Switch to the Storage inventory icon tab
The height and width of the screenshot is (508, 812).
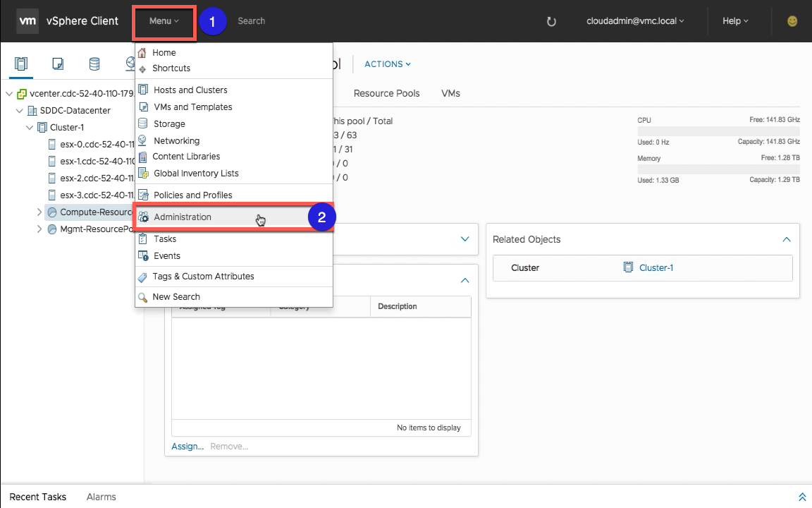(x=94, y=64)
